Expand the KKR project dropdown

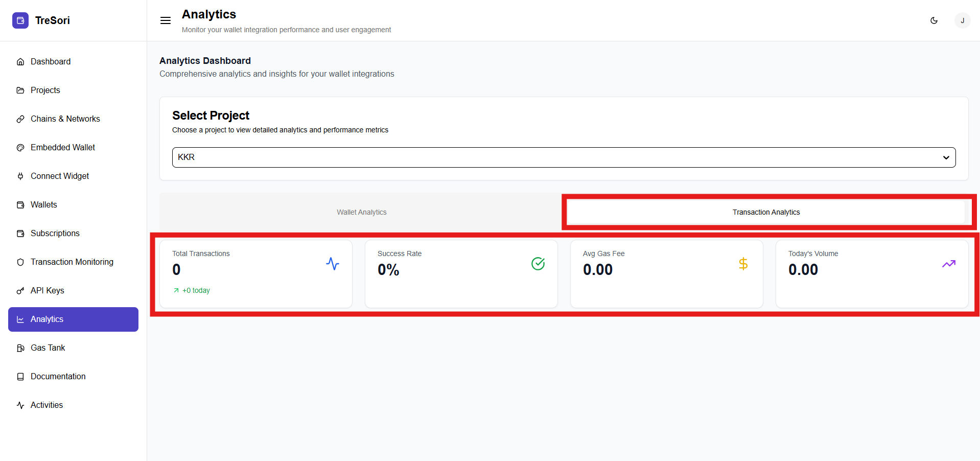[x=564, y=157]
